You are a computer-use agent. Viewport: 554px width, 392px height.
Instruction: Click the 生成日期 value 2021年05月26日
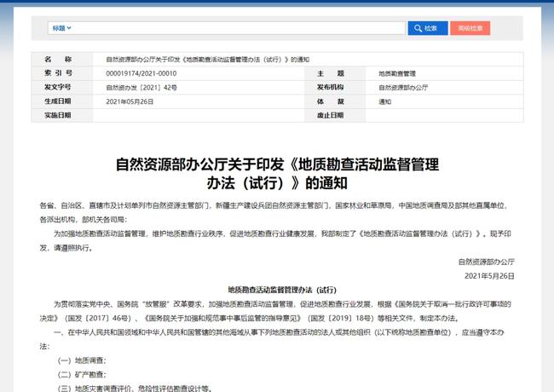[128, 101]
